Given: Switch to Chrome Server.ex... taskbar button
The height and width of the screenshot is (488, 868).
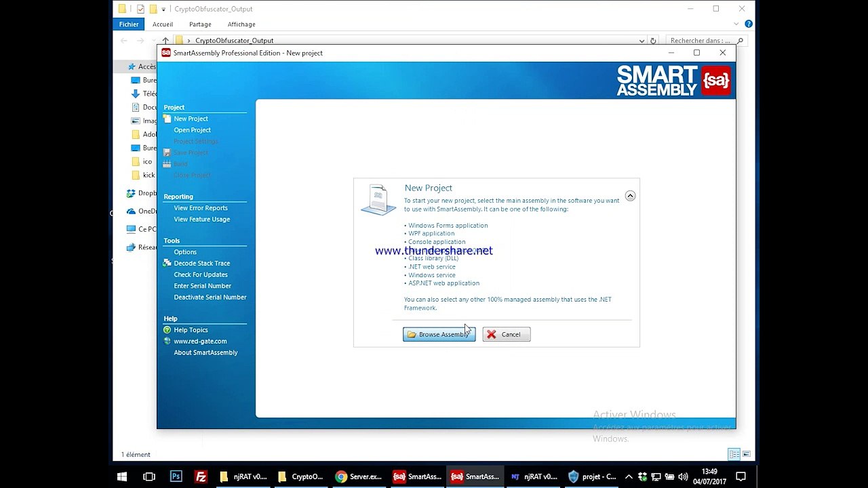Looking at the screenshot, I should pyautogui.click(x=359, y=476).
